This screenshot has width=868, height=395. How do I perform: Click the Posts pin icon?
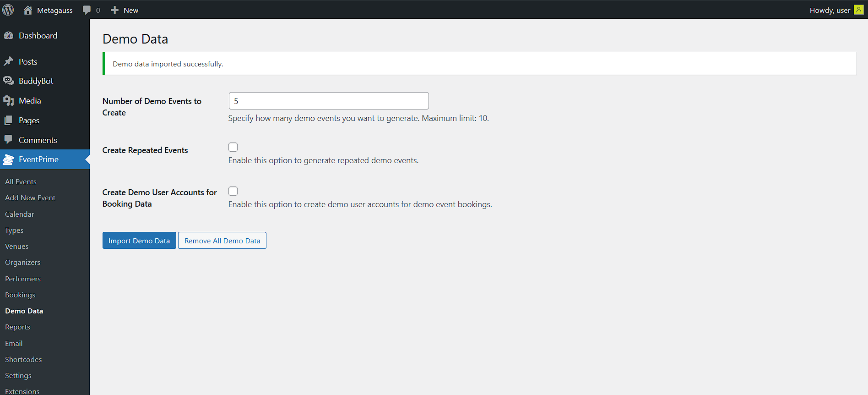click(9, 61)
